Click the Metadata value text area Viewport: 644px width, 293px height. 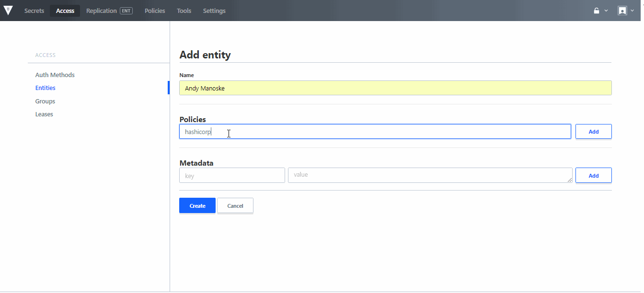[429, 175]
